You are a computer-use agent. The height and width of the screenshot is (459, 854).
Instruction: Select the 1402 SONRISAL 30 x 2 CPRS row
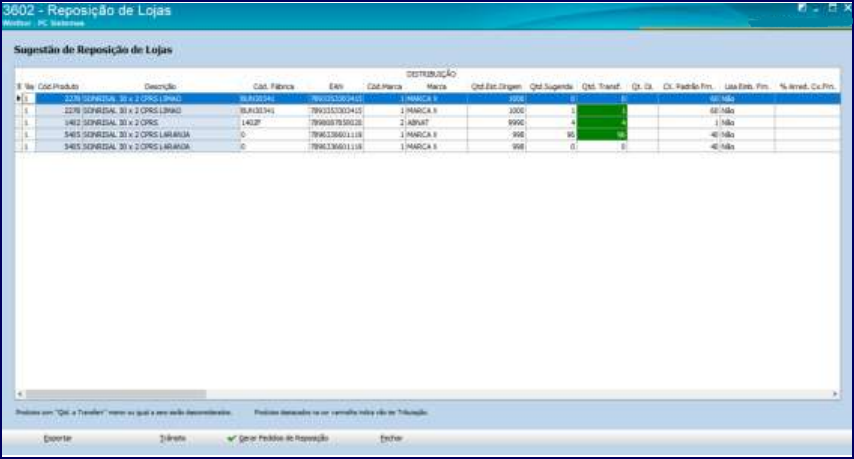pos(428,123)
